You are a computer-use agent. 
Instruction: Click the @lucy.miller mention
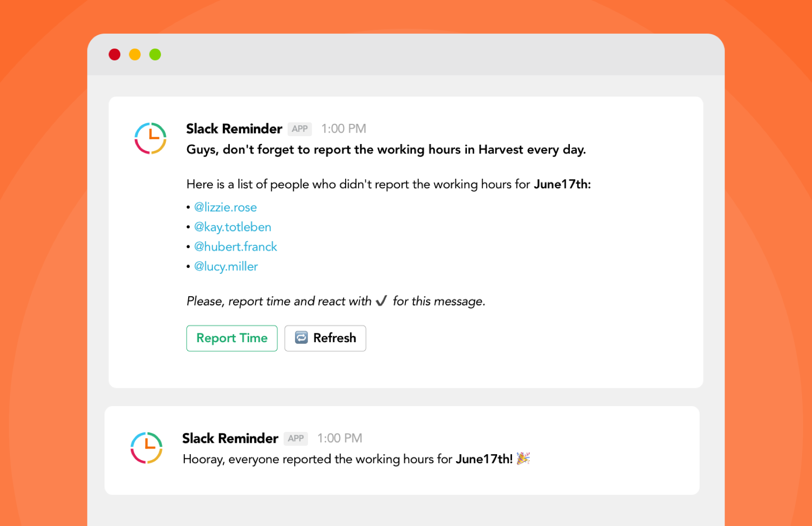point(226,266)
